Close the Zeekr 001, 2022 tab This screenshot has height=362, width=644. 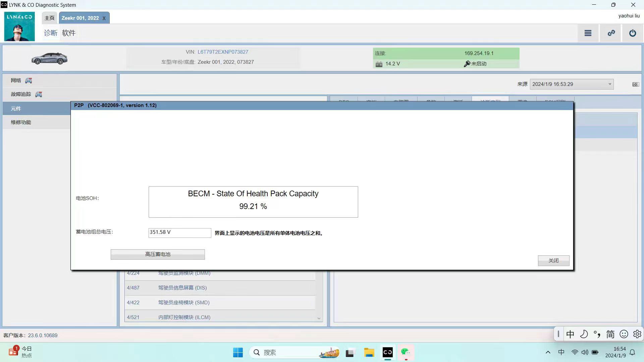tap(104, 18)
